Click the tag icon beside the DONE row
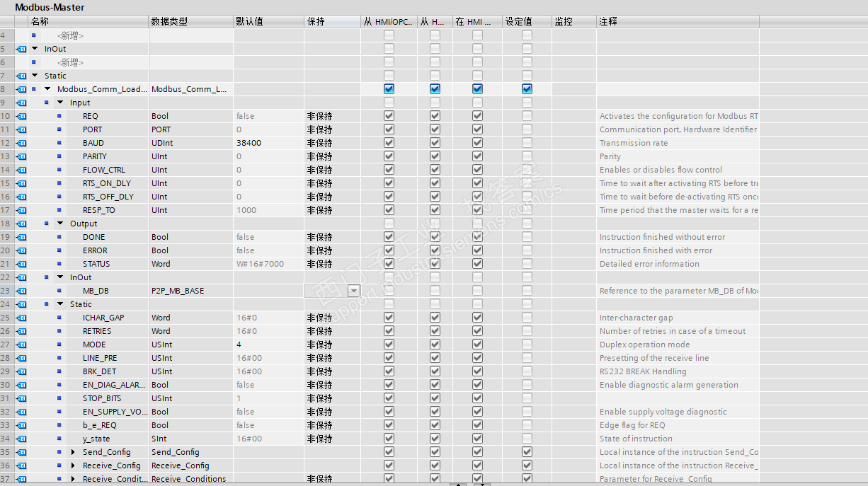Image resolution: width=868 pixels, height=486 pixels. pos(21,237)
